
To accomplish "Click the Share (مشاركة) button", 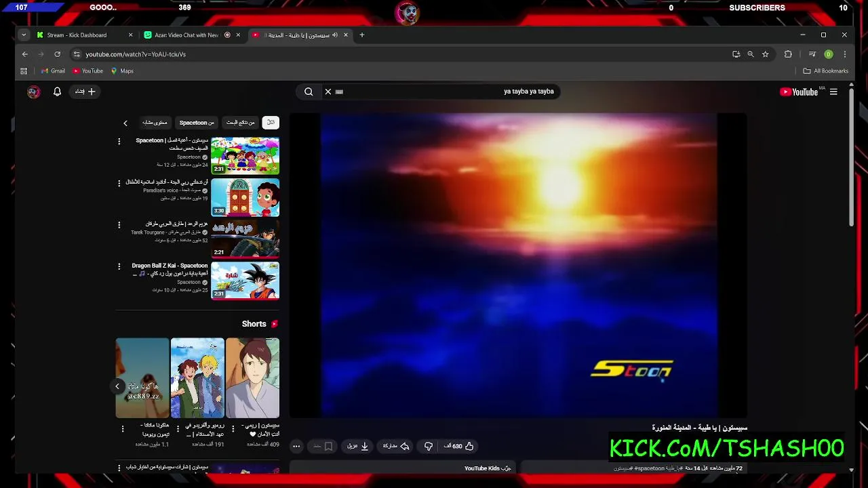I will pos(396,446).
